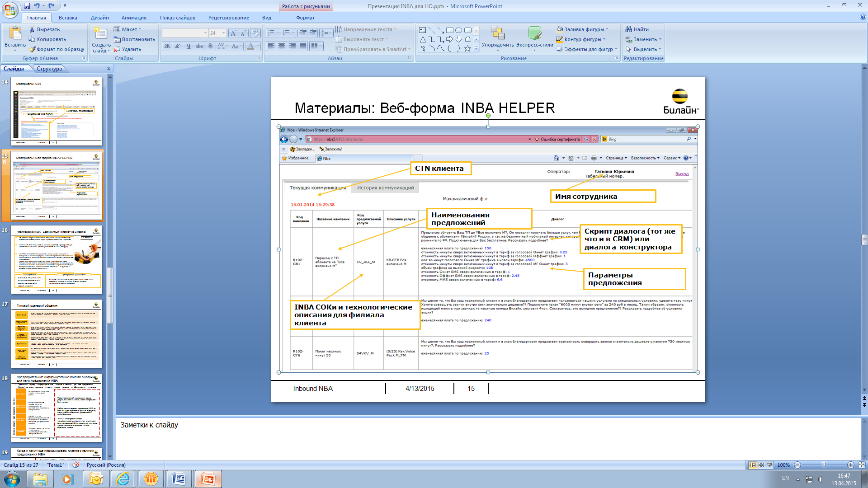This screenshot has height=488, width=868.
Task: Click the Упорядочить arrange icon
Action: click(x=498, y=33)
